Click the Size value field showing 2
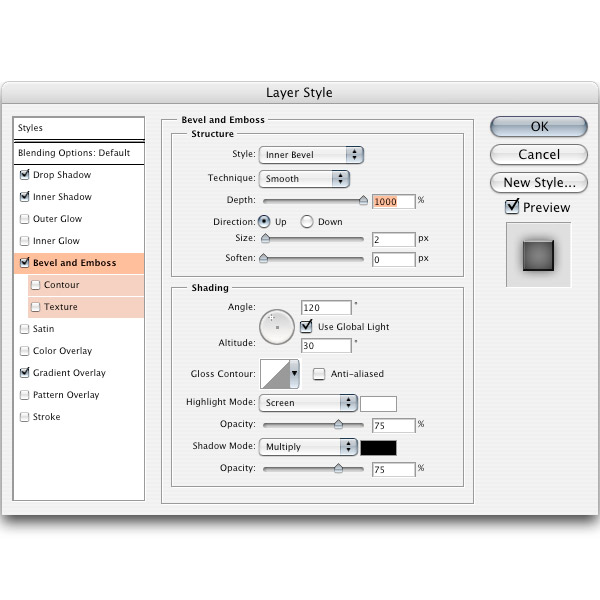Screen dimensions: 600x600 394,240
